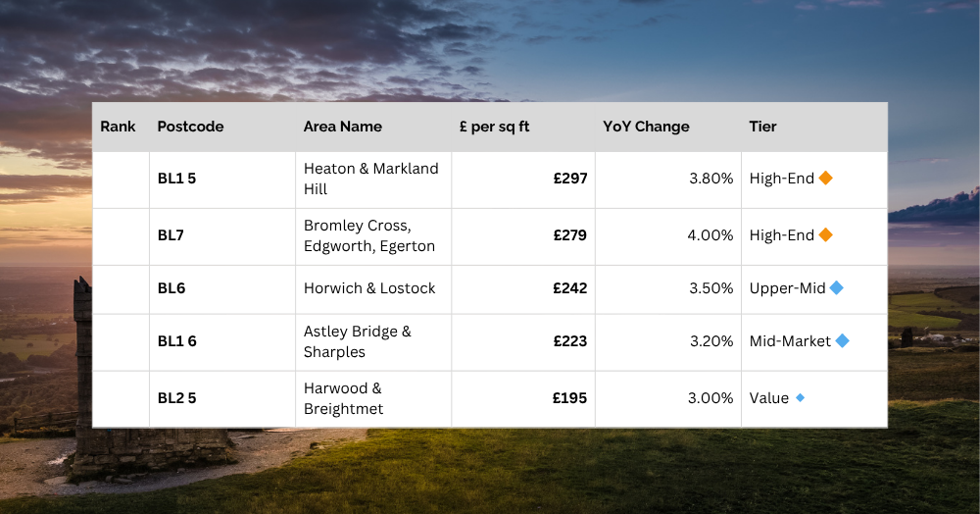Image resolution: width=980 pixels, height=514 pixels.
Task: Select the Tier column header
Action: point(762,127)
